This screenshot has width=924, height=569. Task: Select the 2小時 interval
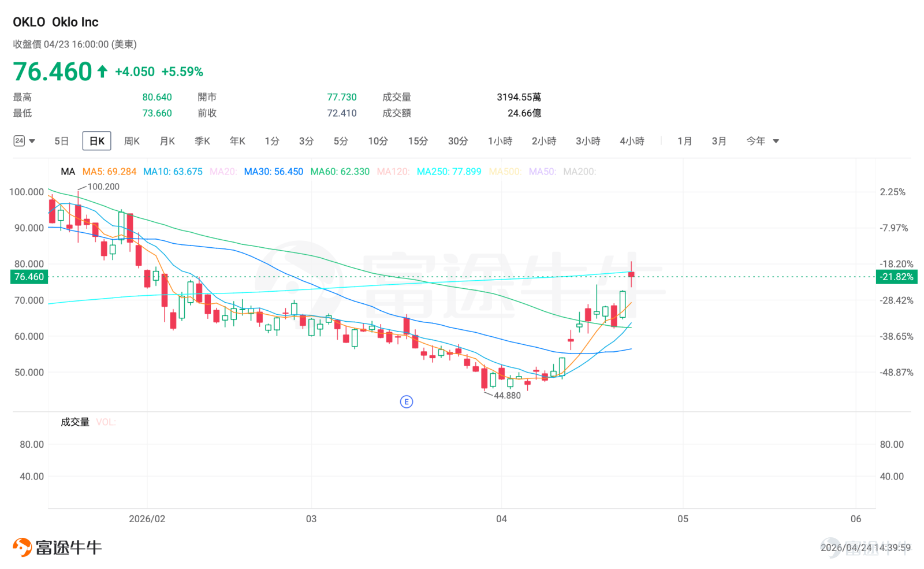click(x=544, y=141)
